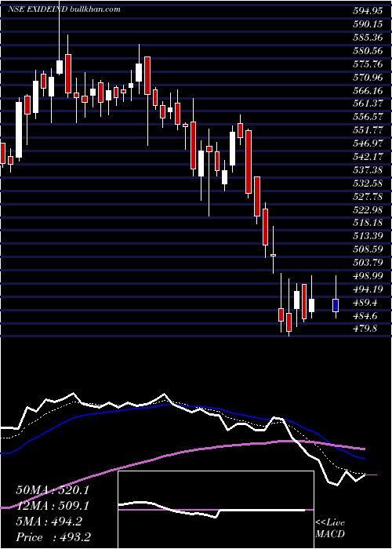392x549 pixels.
Task: Select the blue latest candlestick
Action: [336, 305]
